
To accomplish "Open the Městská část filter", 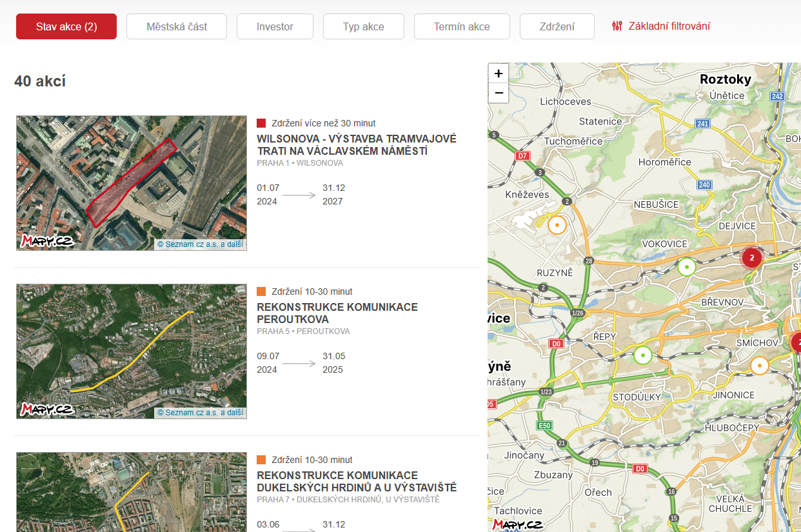I will (177, 26).
